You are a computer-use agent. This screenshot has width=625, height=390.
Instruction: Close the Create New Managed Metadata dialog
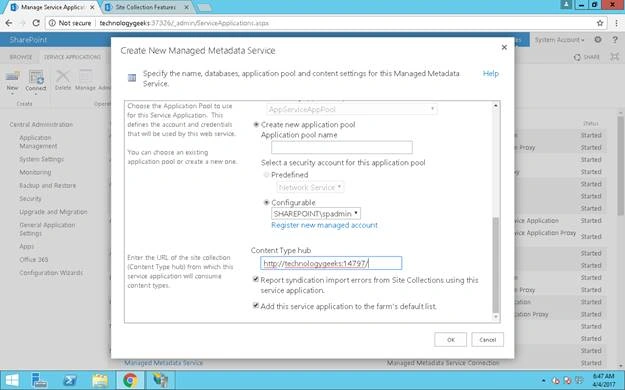pos(504,47)
